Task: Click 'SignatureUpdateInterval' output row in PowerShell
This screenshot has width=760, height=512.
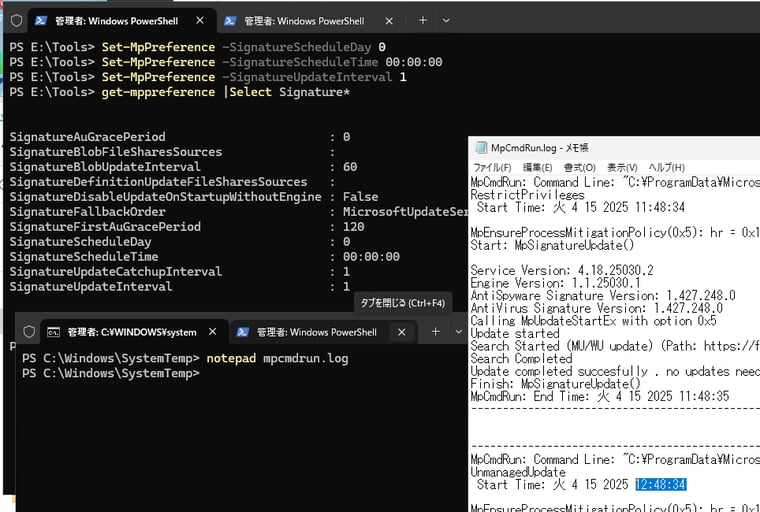Action: pos(180,287)
